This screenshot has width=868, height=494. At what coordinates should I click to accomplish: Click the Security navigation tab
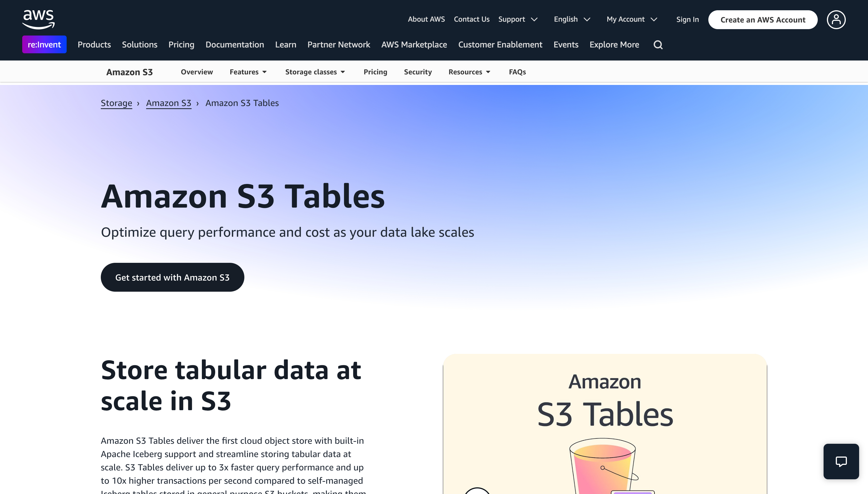418,72
